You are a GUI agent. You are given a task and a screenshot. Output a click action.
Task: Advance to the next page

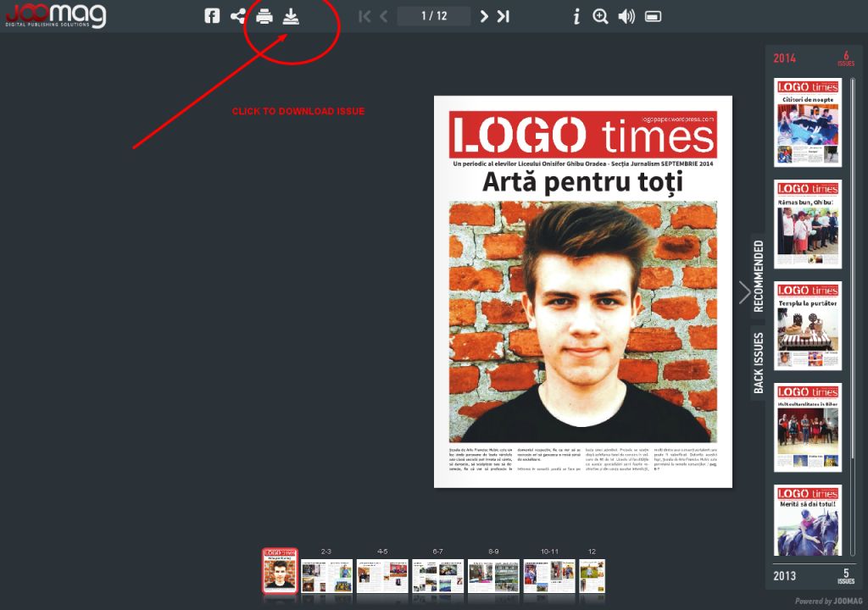(484, 16)
